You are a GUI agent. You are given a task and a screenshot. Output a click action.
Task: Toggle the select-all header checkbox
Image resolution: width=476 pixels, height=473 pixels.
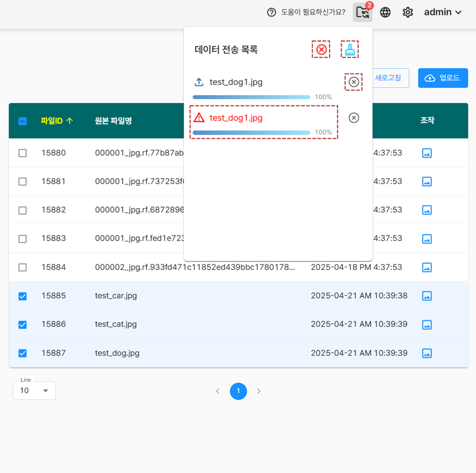[x=22, y=121]
